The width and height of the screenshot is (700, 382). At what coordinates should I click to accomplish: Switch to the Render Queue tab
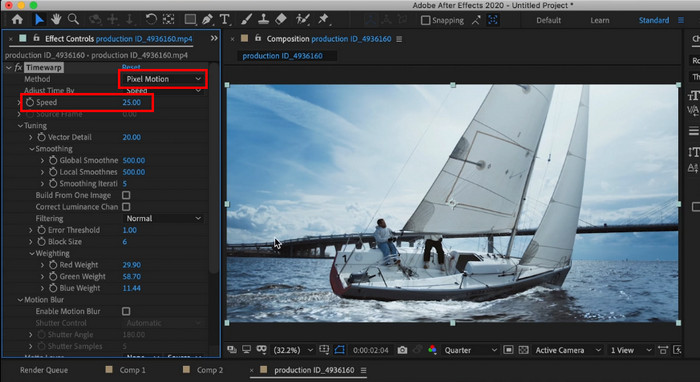click(x=44, y=370)
